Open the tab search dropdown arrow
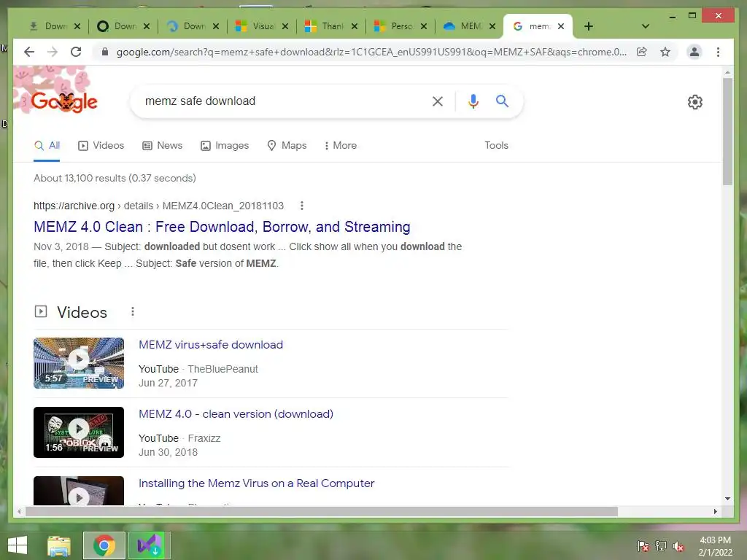Screen dimensions: 747x560 (645, 26)
